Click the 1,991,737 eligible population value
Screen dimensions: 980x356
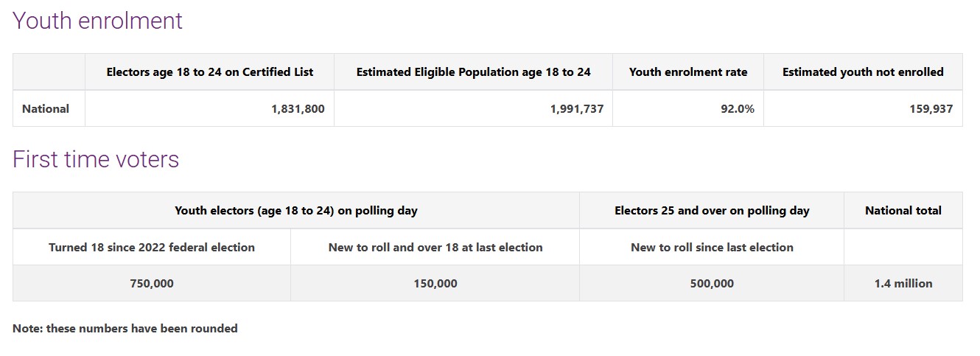pos(576,109)
